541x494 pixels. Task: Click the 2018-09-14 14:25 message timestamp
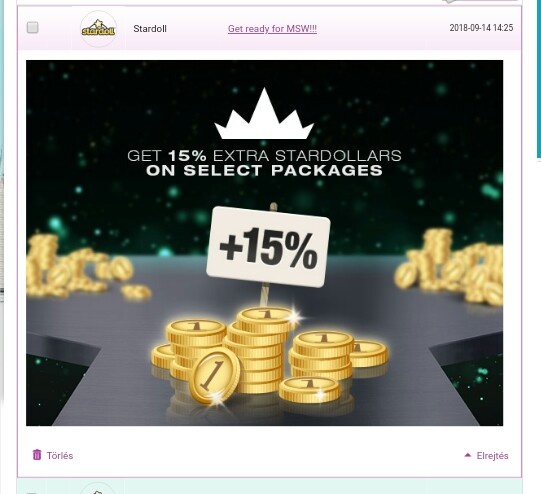click(x=481, y=28)
